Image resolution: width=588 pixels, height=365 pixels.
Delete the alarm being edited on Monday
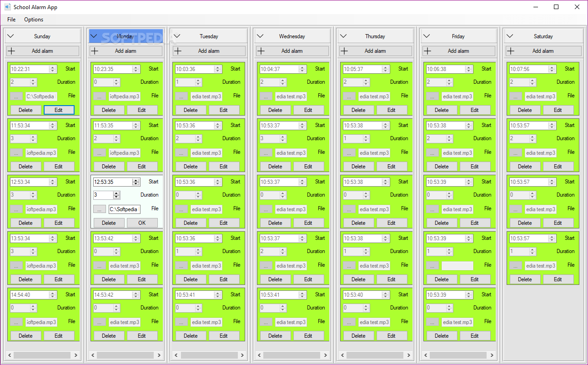[x=109, y=223]
